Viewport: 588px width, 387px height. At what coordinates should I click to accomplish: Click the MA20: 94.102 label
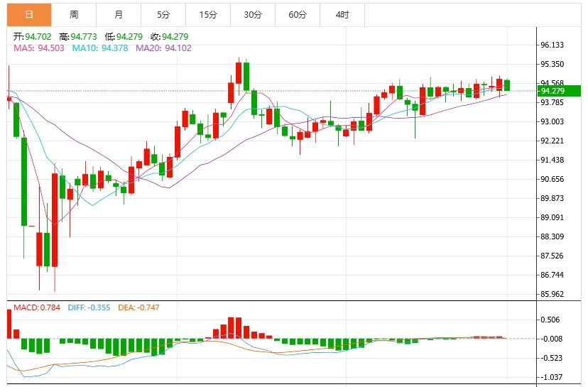163,48
